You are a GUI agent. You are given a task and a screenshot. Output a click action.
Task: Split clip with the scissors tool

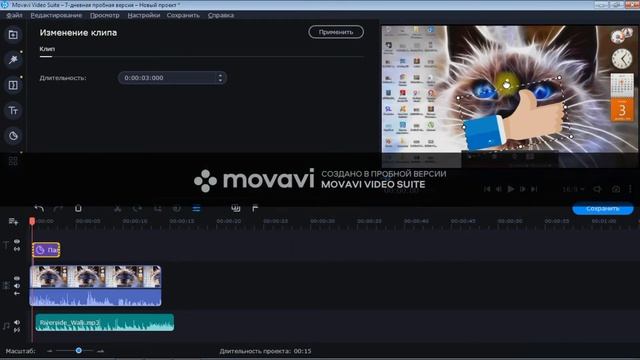click(118, 209)
